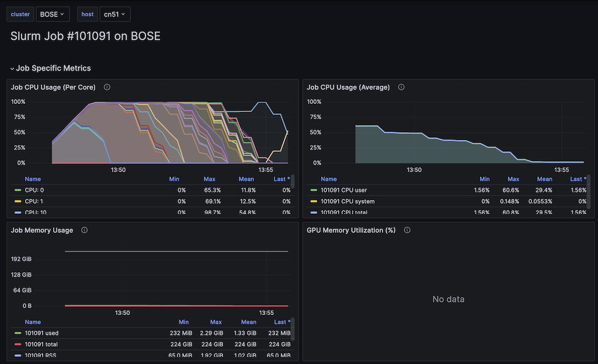
Task: Click the GPU Memory Utilization info icon
Action: pyautogui.click(x=407, y=230)
